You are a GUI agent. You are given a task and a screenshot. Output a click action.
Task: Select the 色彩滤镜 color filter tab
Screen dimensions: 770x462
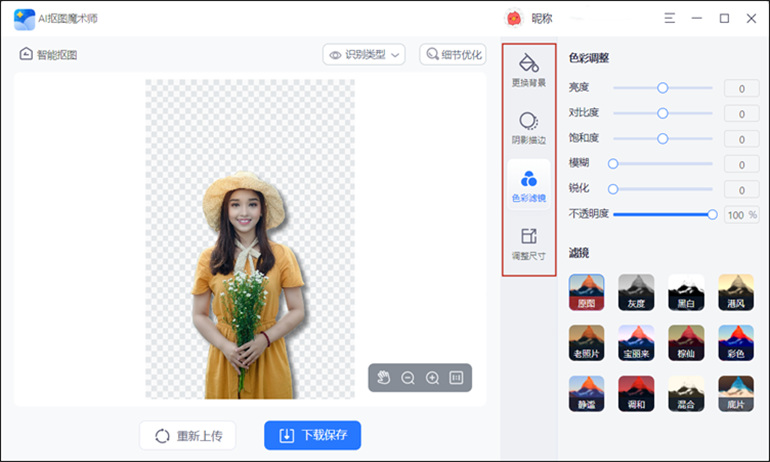[x=528, y=186]
